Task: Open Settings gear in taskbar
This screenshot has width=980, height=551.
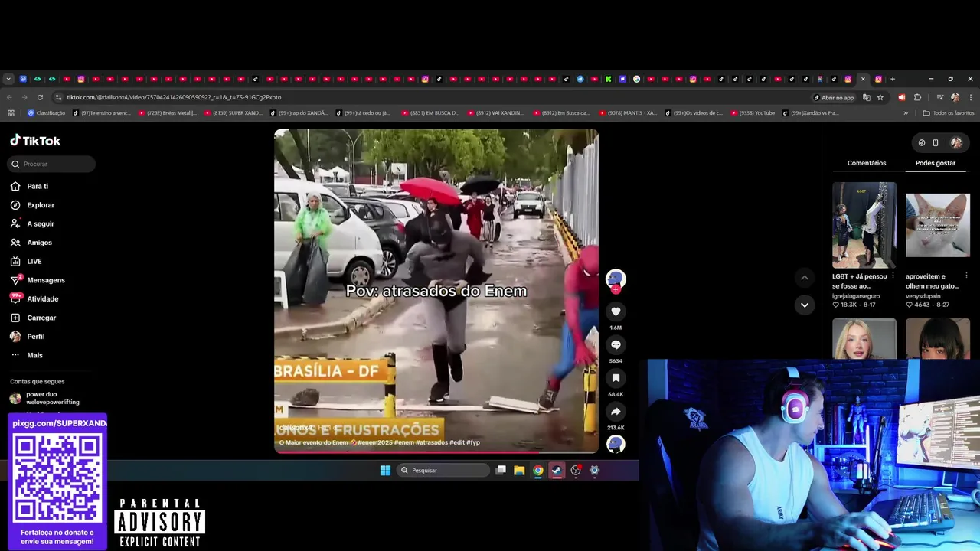Action: [x=594, y=471]
